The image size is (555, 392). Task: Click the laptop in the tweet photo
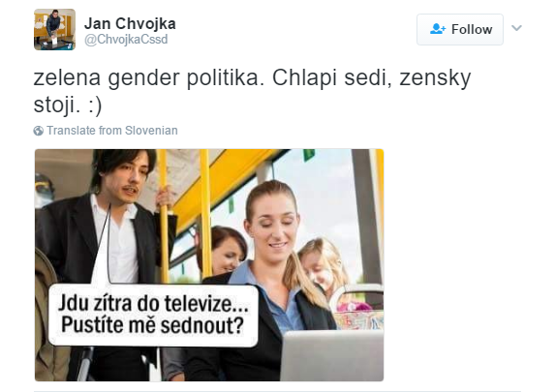pos(331,355)
